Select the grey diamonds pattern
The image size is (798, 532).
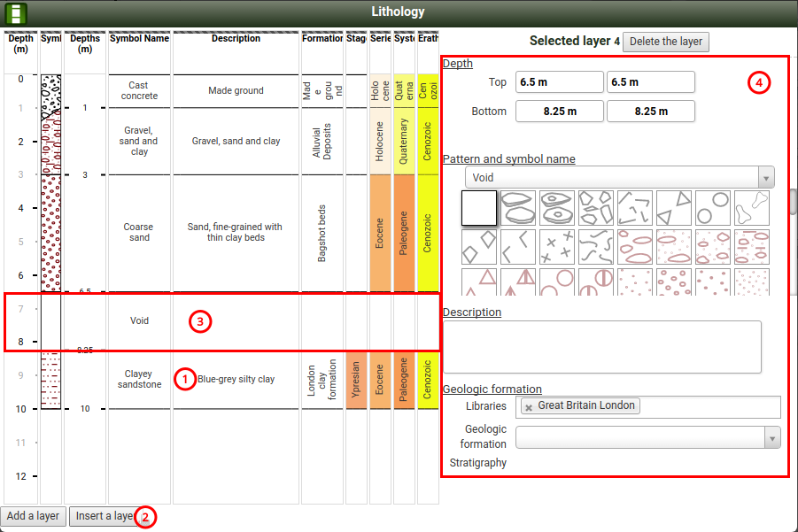(478, 247)
